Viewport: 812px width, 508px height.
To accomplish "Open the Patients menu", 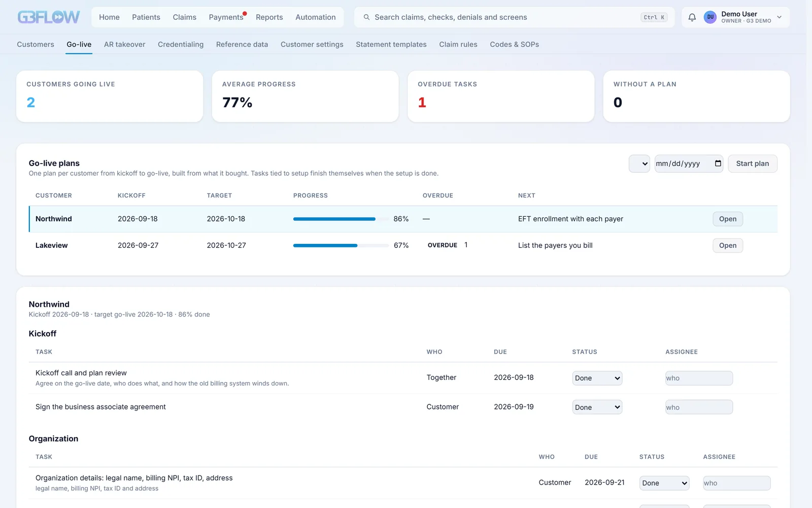I will click(x=146, y=17).
